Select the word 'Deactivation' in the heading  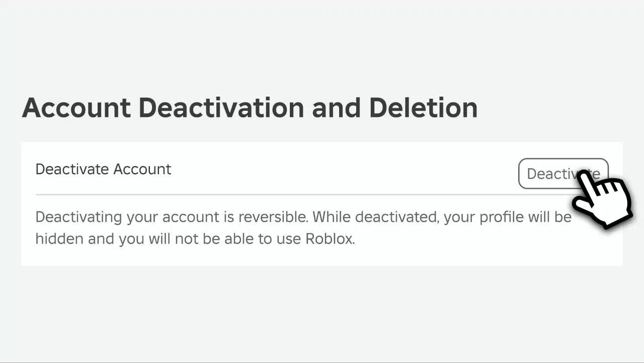pyautogui.click(x=221, y=108)
